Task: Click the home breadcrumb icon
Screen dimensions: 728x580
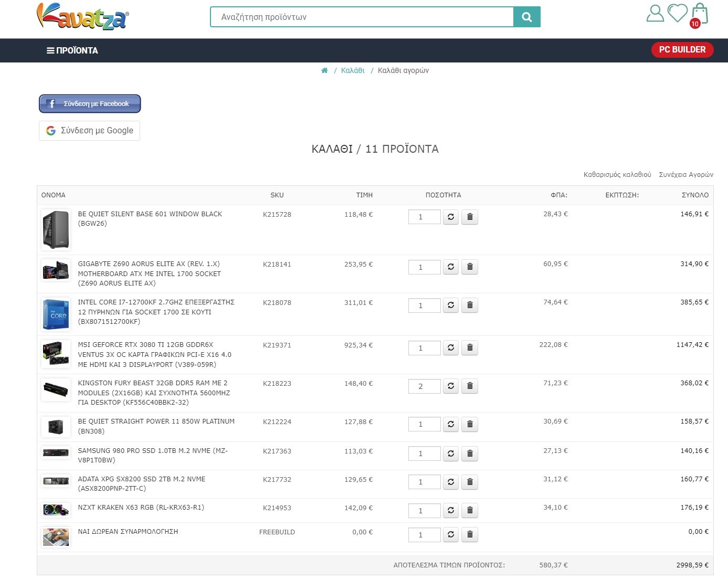Action: coord(324,70)
